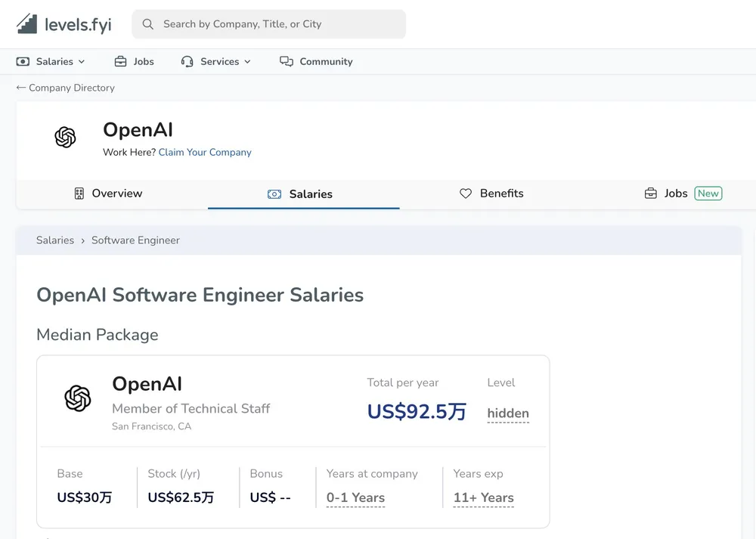Image resolution: width=756 pixels, height=539 pixels.
Task: Click the US$62.5万 stock value
Action: click(181, 497)
